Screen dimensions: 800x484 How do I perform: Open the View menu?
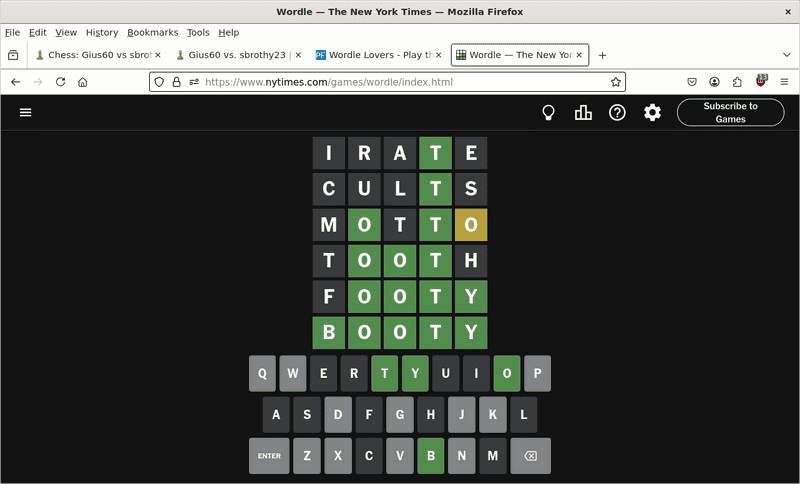[x=66, y=33]
